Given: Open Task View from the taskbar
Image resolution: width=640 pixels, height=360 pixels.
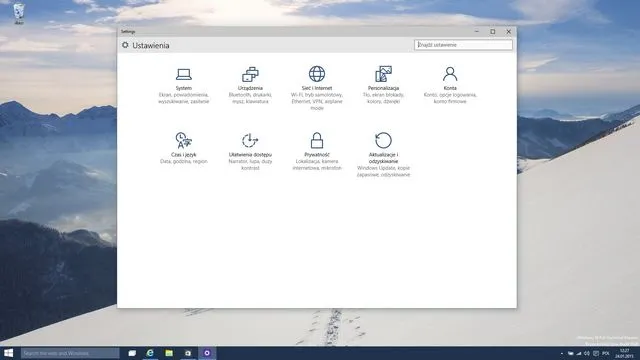Looking at the screenshot, I should tap(132, 353).
